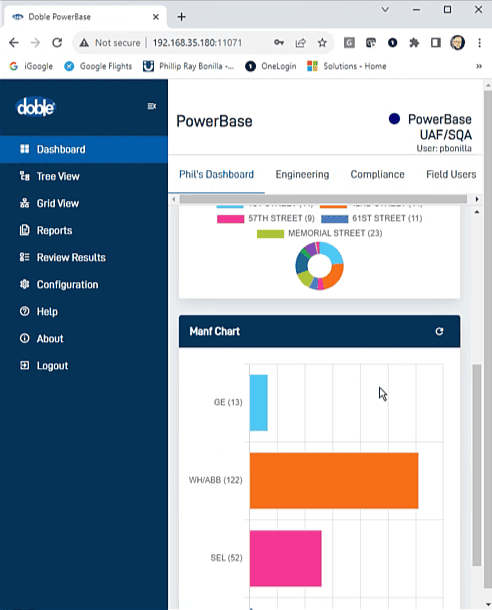Expand the hidden bookmarks chevron
This screenshot has height=610, width=492.
479,67
